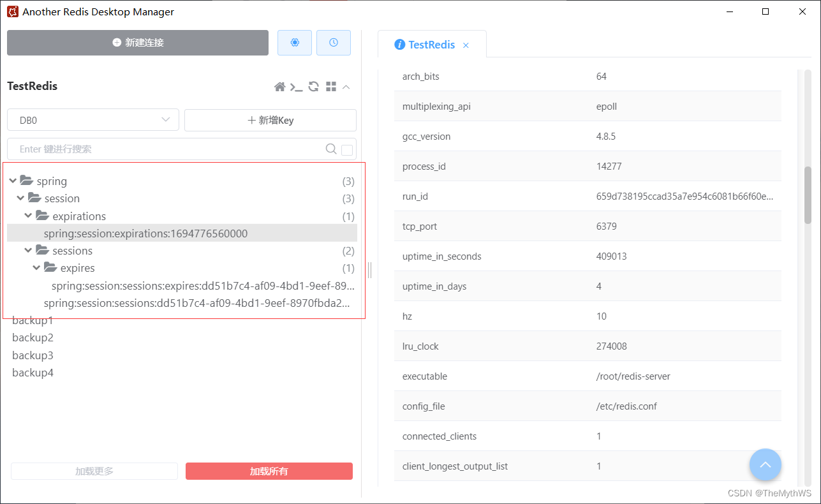
Task: Click the config_file value /etc/redis.conf
Action: (626, 406)
